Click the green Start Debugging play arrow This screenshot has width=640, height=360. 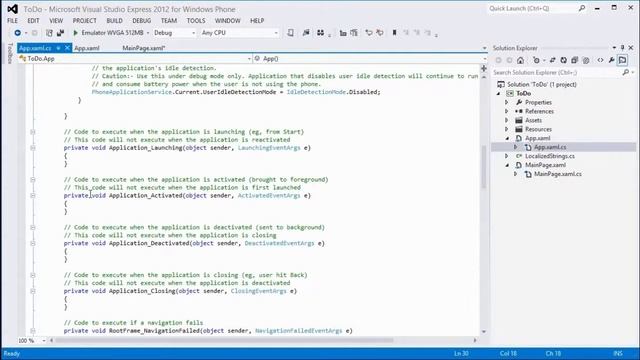tap(76, 33)
